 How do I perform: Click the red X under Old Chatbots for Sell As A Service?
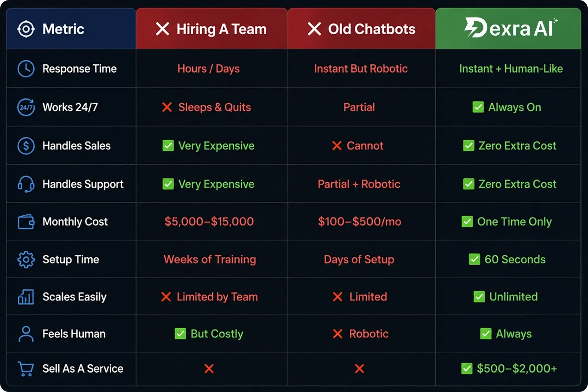pyautogui.click(x=359, y=369)
